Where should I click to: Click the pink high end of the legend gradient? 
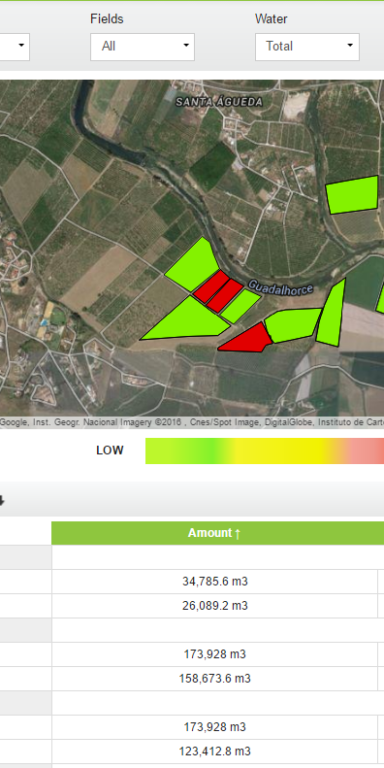tap(365, 451)
